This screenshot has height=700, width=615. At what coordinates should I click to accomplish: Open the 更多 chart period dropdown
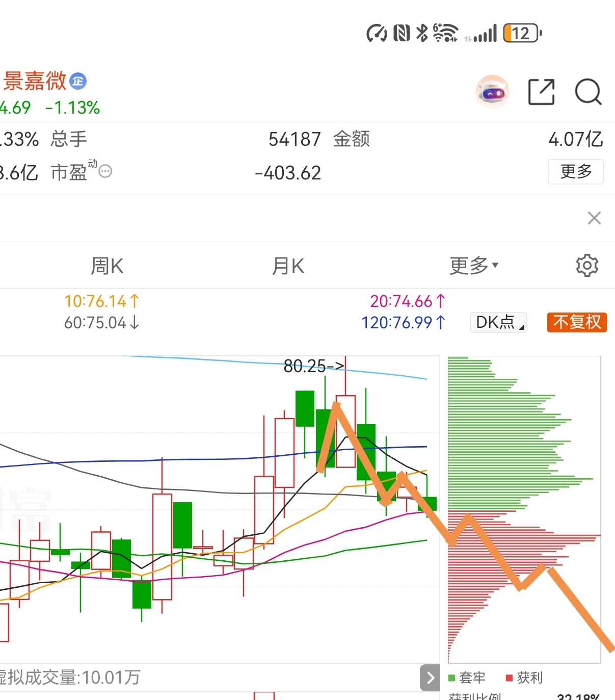click(x=474, y=266)
